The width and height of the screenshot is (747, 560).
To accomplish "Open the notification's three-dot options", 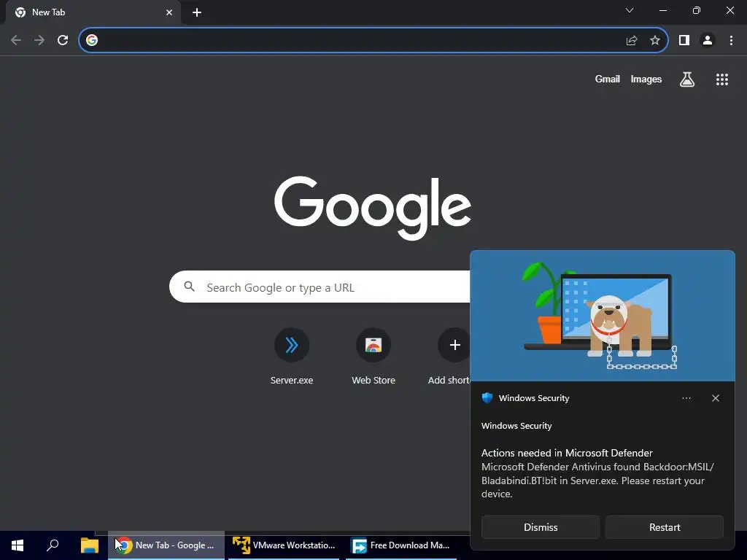I will click(686, 398).
